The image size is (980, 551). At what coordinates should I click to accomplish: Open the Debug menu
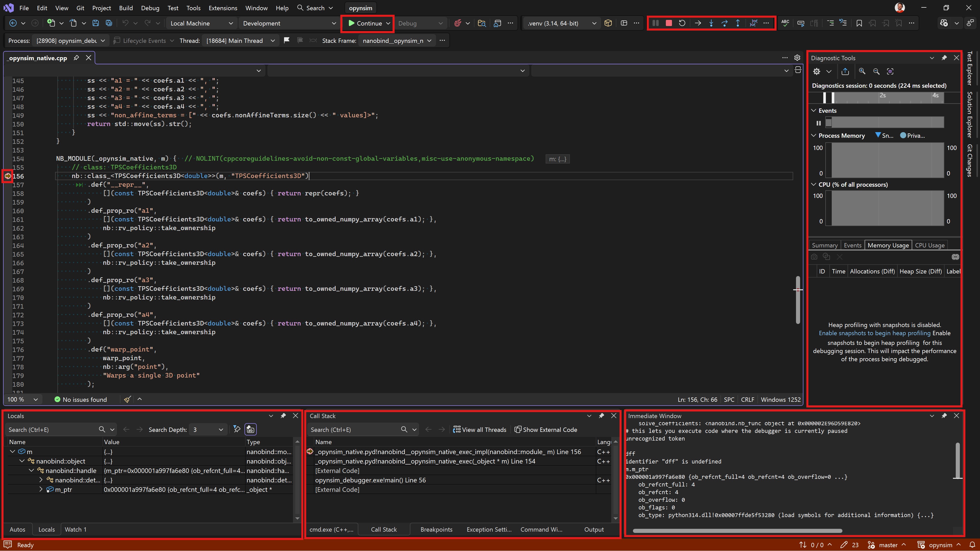coord(150,8)
